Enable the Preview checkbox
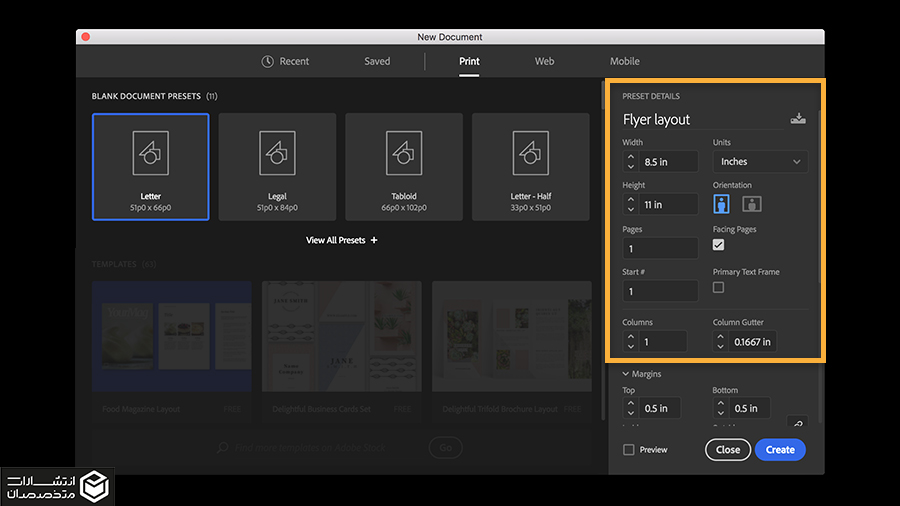 tap(629, 450)
